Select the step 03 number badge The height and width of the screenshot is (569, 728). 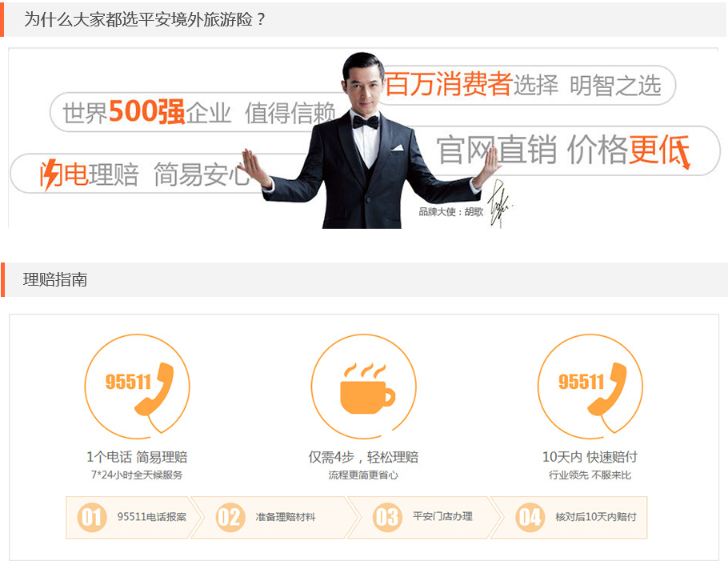tap(387, 518)
